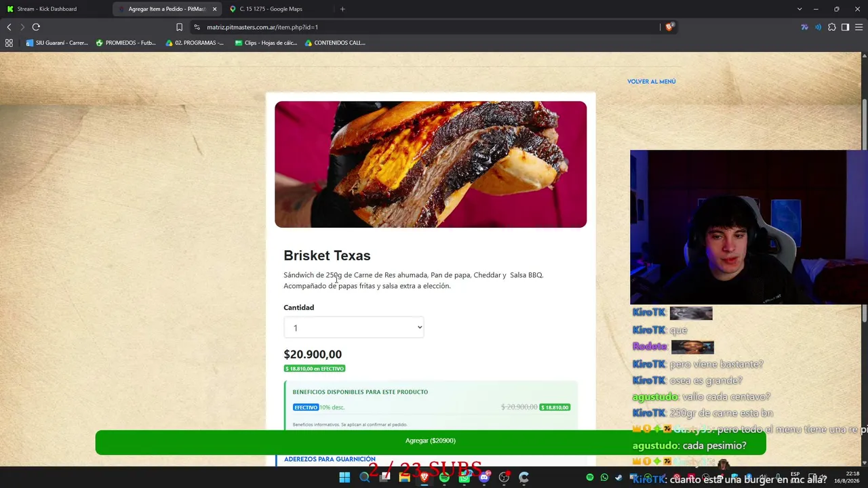Open the SIU Guaraní bookmark
This screenshot has height=488, width=868.
pos(57,43)
